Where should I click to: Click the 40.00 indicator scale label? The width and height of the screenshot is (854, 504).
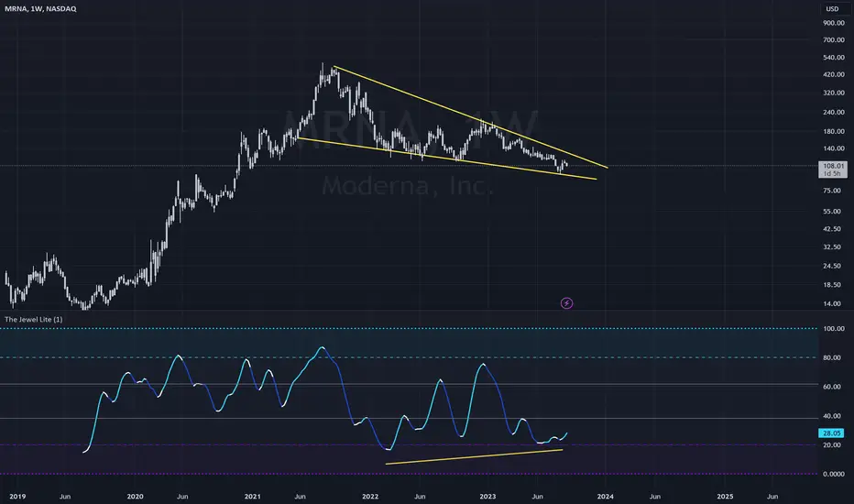834,416
